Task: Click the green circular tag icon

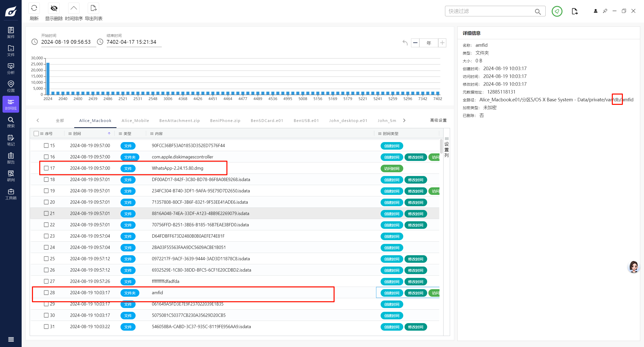Action: [557, 11]
